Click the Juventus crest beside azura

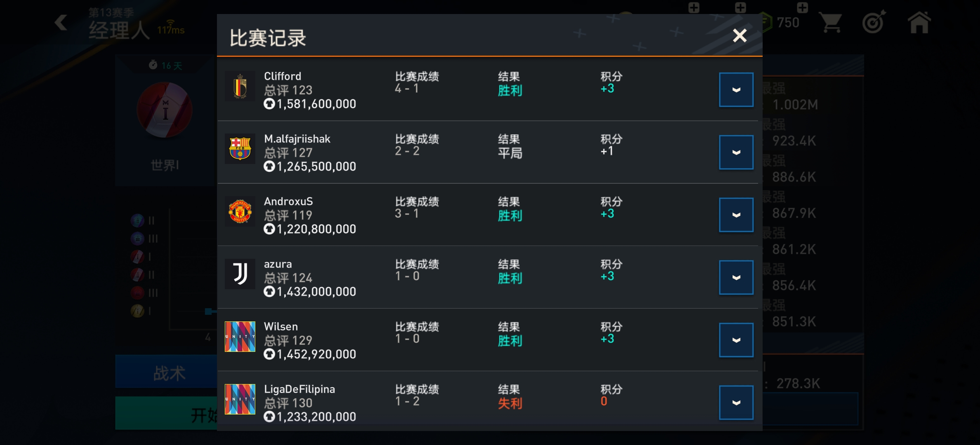(240, 274)
